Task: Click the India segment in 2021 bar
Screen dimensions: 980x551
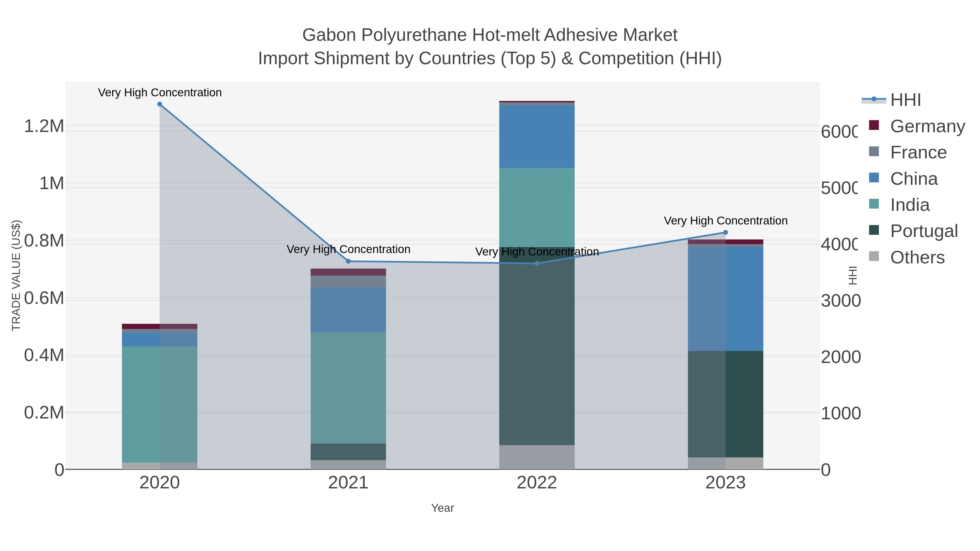Action: coord(348,388)
